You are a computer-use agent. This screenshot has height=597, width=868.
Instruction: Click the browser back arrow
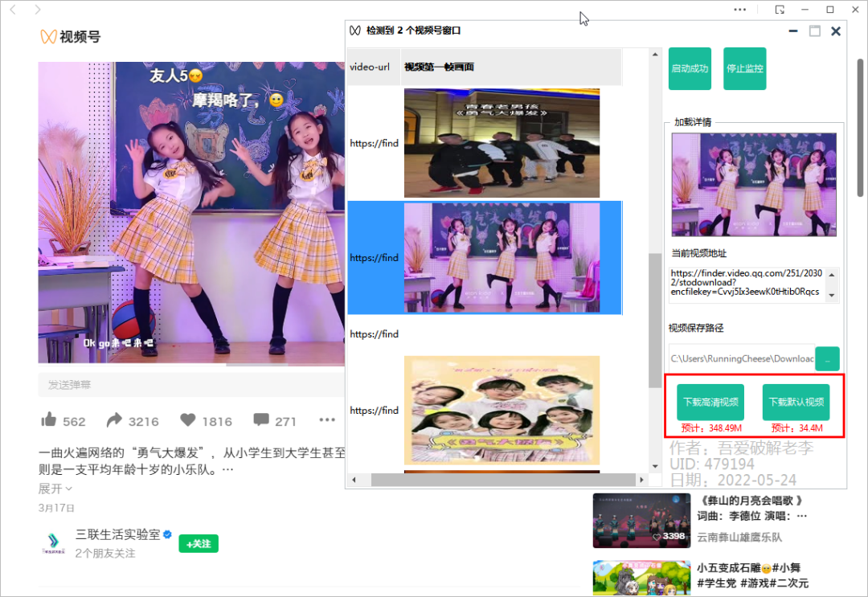pyautogui.click(x=13, y=10)
